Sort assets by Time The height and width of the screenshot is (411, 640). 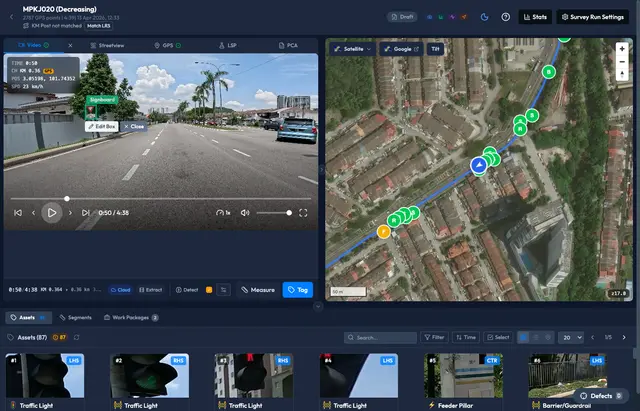(x=466, y=338)
